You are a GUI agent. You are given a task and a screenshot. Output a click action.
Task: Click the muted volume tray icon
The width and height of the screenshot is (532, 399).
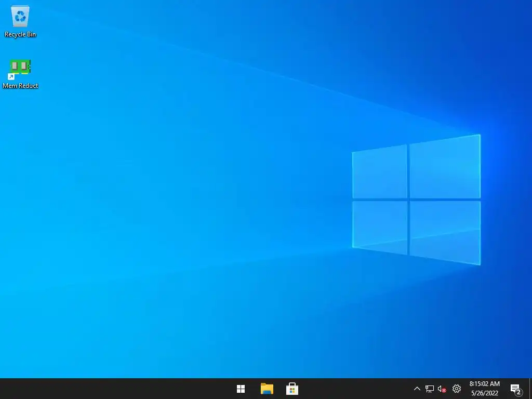tap(442, 389)
